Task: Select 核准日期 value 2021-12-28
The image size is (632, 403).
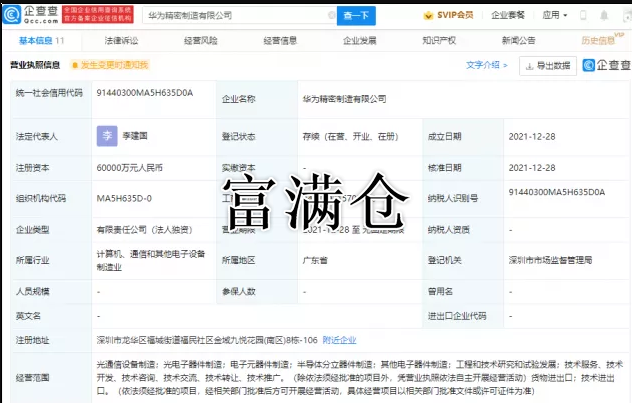Action: tap(532, 168)
